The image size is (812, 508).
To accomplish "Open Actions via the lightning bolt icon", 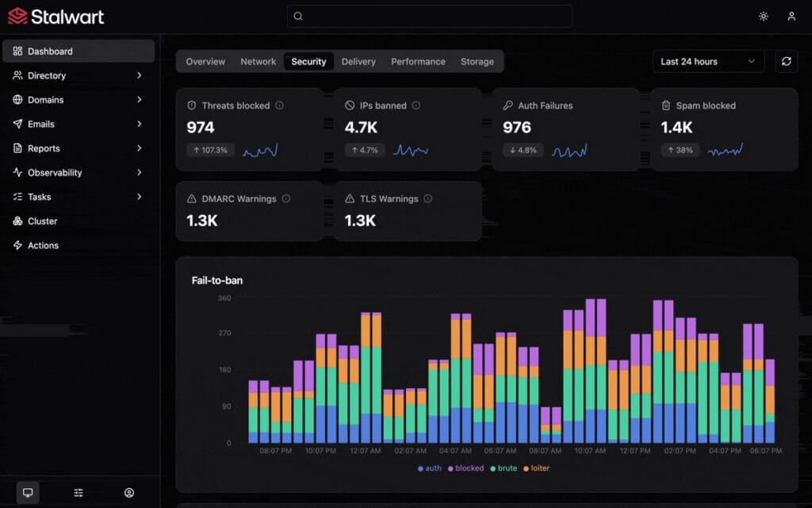I will click(17, 245).
